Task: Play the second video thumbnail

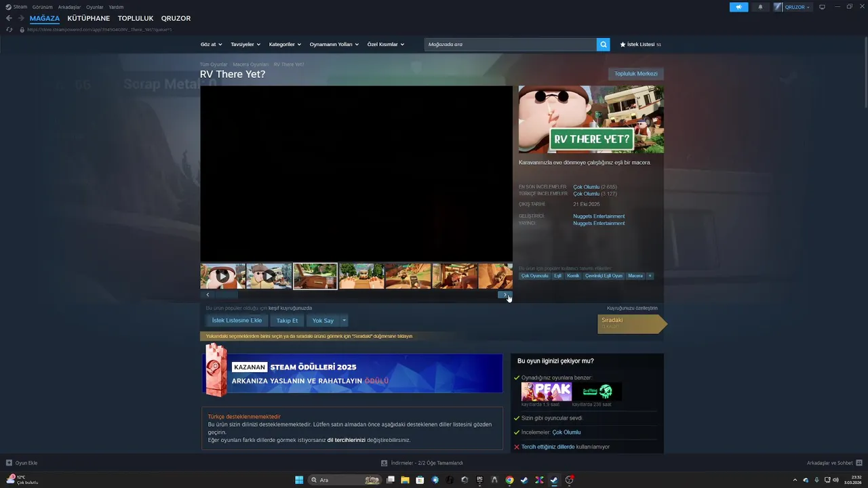Action: 269,276
